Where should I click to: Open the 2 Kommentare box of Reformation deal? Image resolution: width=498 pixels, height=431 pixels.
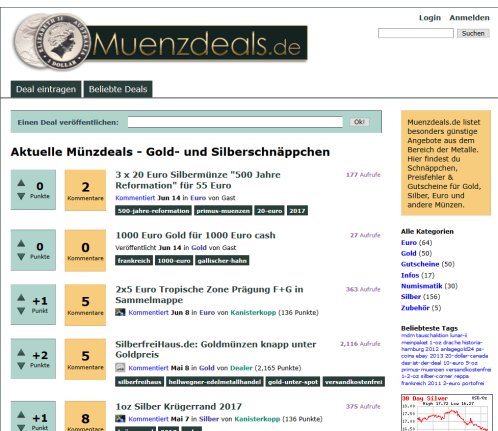[x=85, y=190]
